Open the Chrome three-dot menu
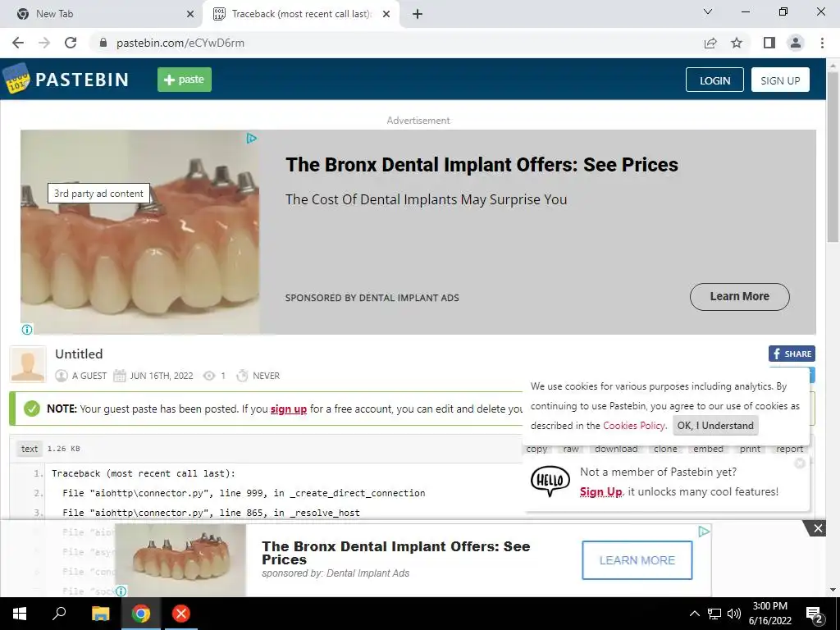The image size is (840, 630). 822,43
